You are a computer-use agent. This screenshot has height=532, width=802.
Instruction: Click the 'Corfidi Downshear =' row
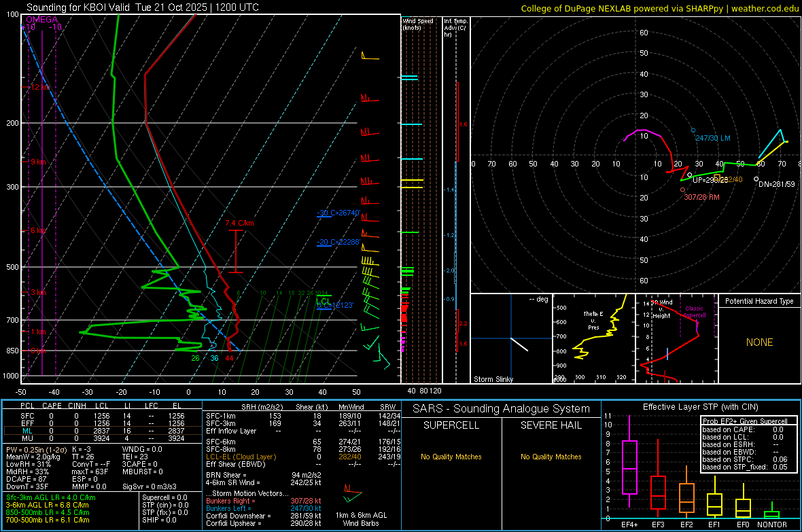point(264,516)
